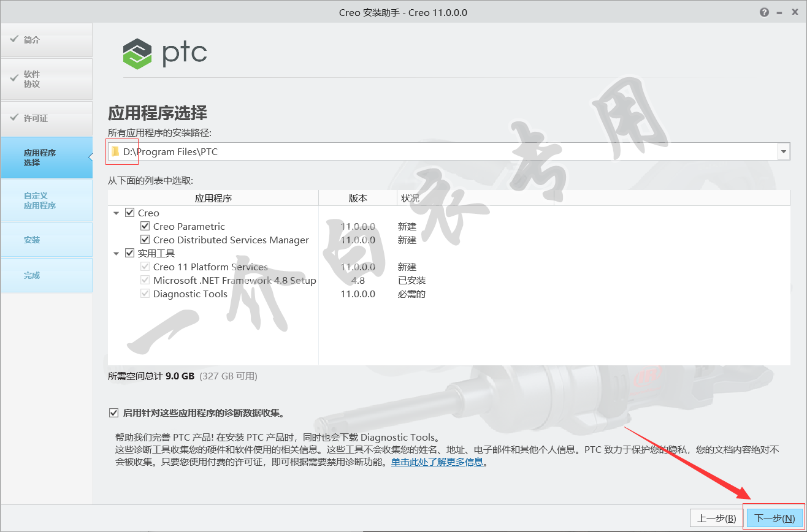Click the 所需空间总计 9.0 GB text
The image size is (807, 532).
coord(151,376)
